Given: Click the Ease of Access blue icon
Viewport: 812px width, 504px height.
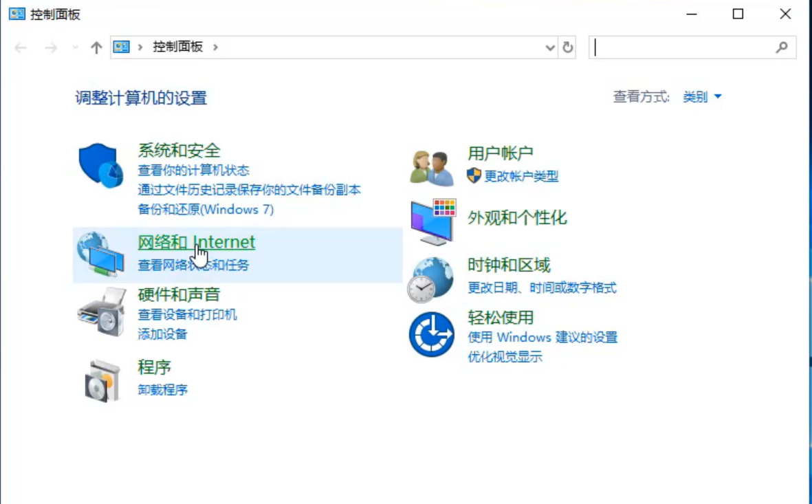Looking at the screenshot, I should click(431, 334).
